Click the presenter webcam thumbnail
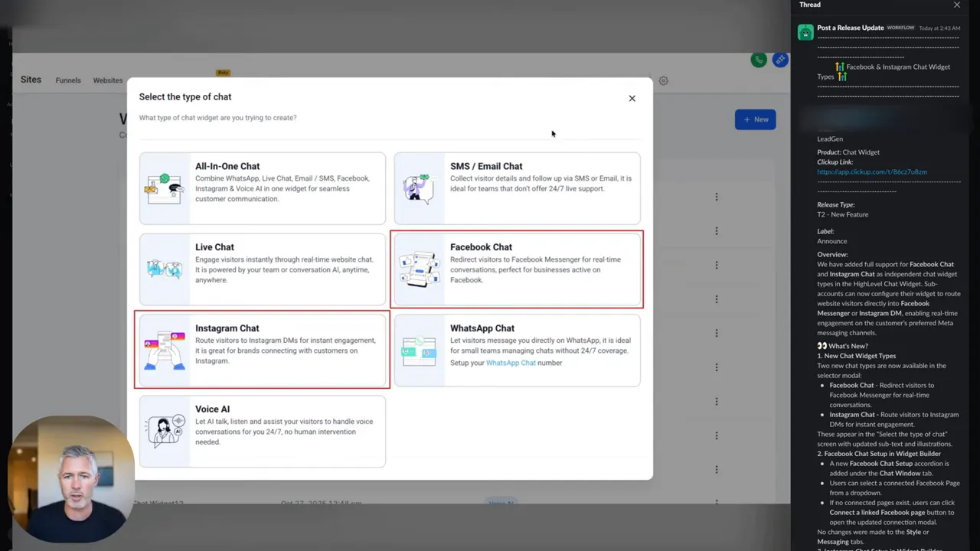 [71, 479]
